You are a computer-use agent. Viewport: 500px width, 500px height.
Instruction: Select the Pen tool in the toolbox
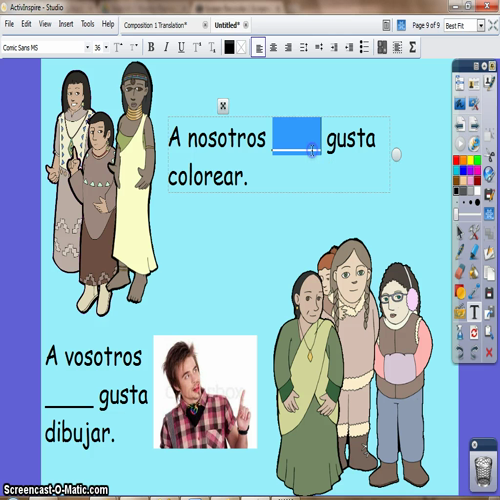[460, 252]
